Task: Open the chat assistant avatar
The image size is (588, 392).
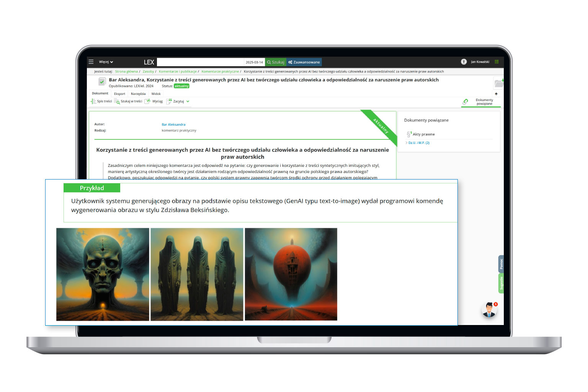Action: (x=489, y=310)
